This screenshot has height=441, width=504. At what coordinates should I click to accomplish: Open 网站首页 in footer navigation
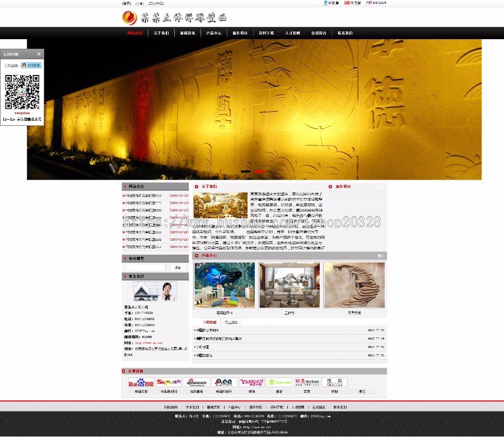click(171, 407)
